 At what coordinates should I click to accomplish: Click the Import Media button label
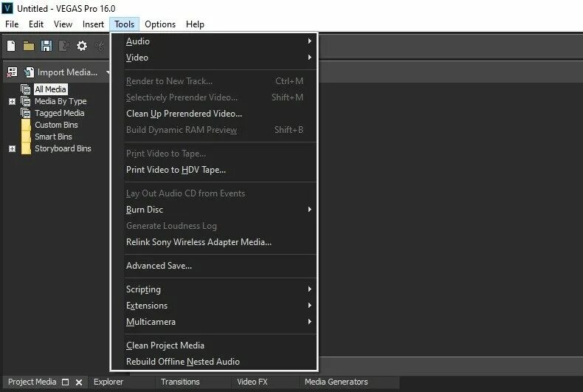pos(67,72)
